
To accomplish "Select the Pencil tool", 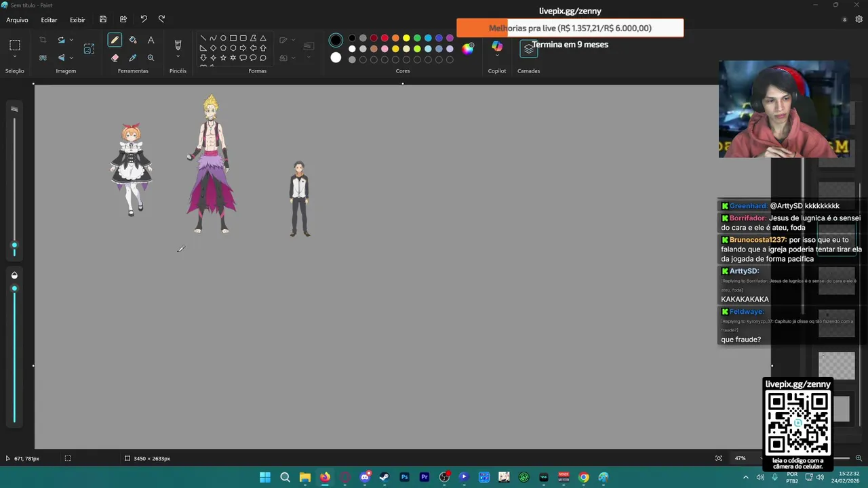I will pyautogui.click(x=115, y=40).
